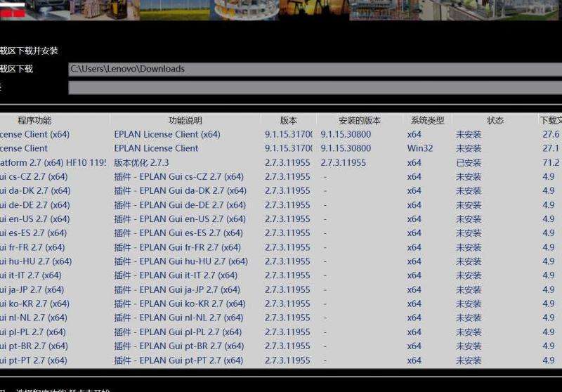Select the EPLAN License Client (x64) description cell
562x392 pixels.
point(167,134)
